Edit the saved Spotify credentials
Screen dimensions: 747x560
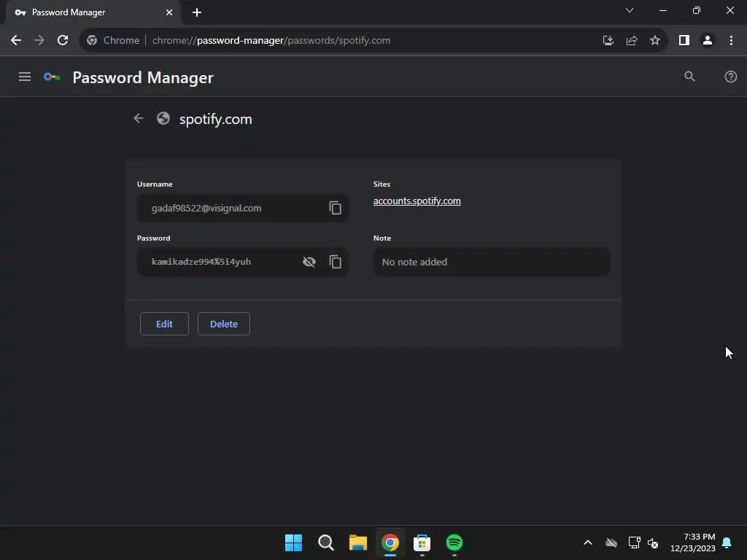pos(164,324)
